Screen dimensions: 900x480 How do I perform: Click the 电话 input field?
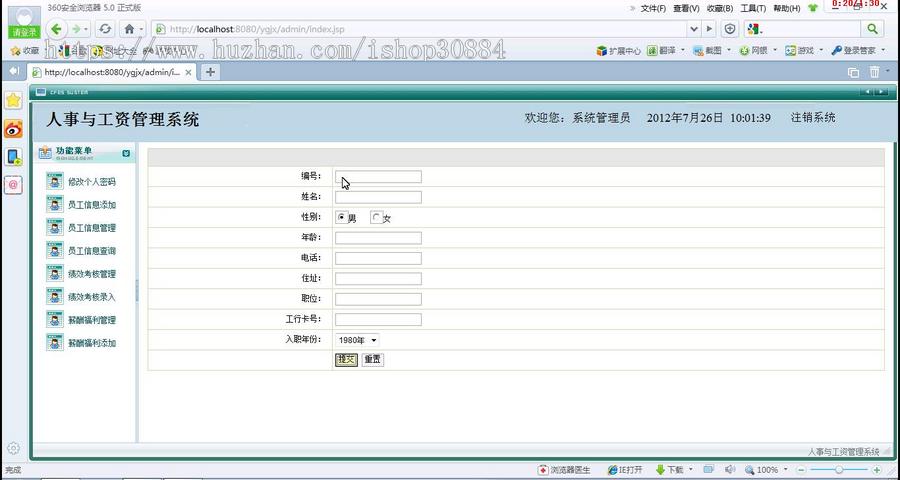coord(378,258)
